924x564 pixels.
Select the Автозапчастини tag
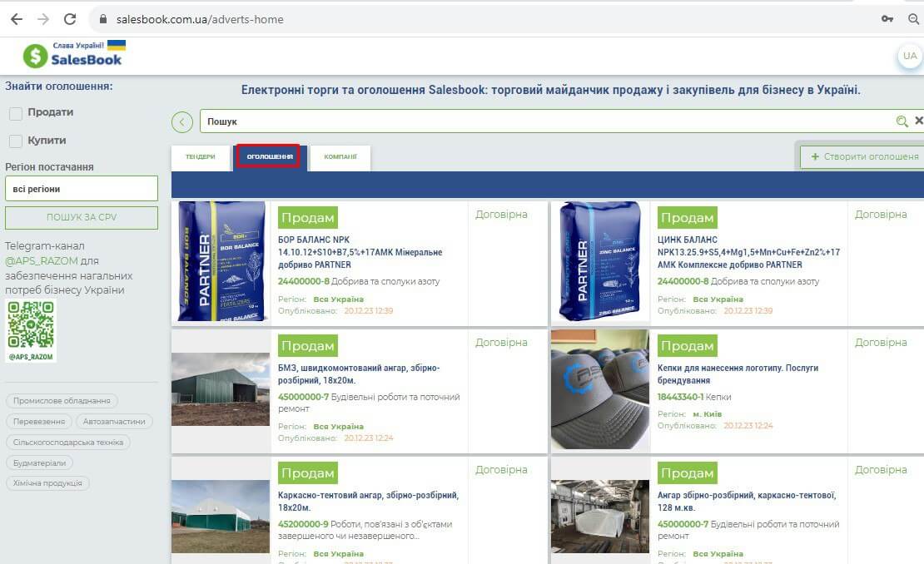coord(114,422)
